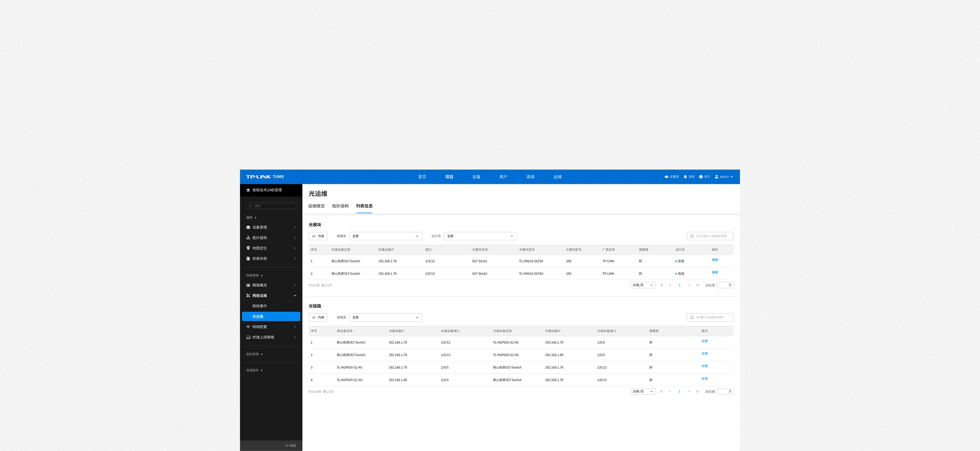Click the 安装布局 sidebar icon

click(248, 258)
